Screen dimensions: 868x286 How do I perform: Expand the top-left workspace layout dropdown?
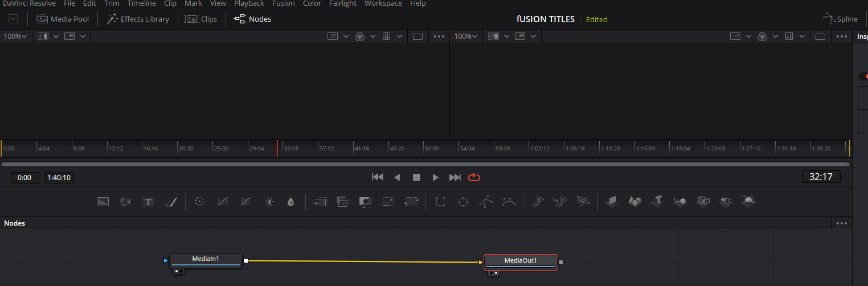pyautogui.click(x=13, y=19)
